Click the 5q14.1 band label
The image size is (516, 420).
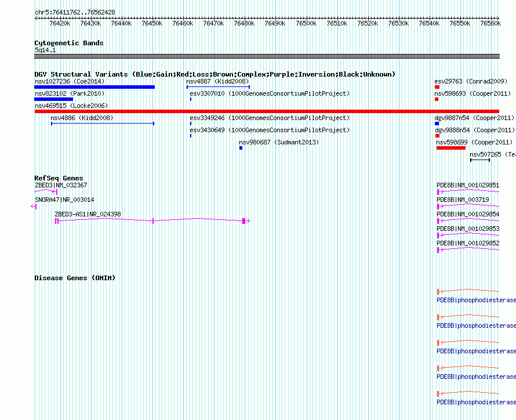click(45, 50)
